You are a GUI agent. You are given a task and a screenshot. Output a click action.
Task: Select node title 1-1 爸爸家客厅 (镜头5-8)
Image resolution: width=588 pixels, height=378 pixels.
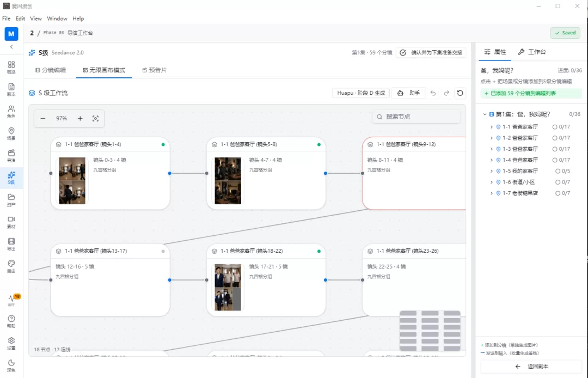click(x=248, y=144)
